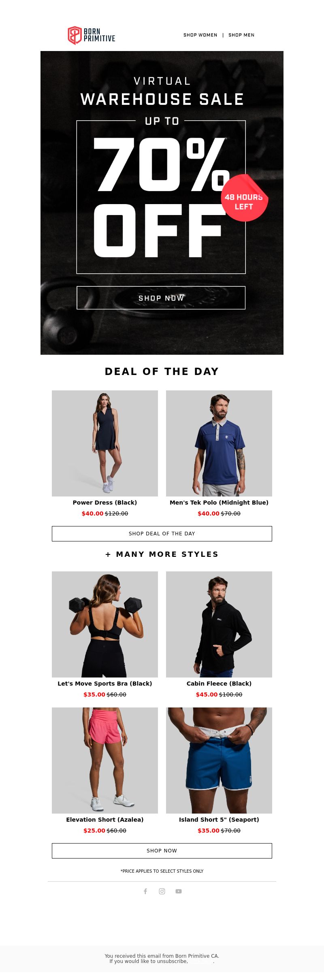Select the Men's Tek Polo product image
The image size is (324, 980).
tap(219, 443)
